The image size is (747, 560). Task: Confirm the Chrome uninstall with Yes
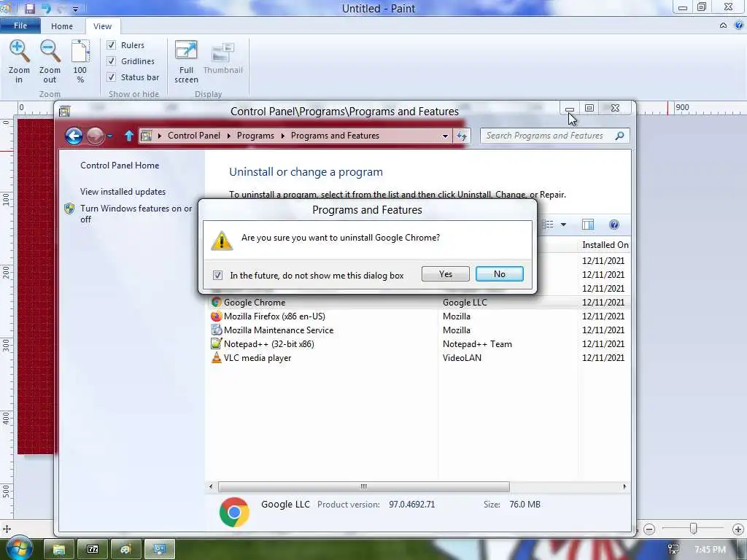[446, 274]
